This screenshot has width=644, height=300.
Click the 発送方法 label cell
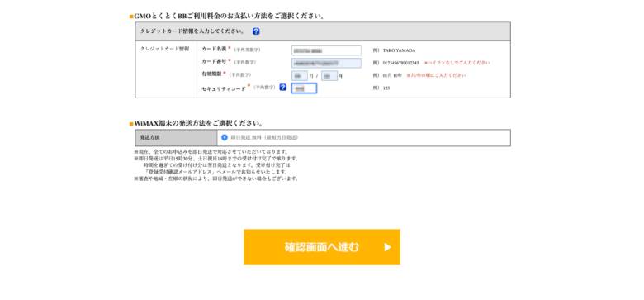pos(176,138)
